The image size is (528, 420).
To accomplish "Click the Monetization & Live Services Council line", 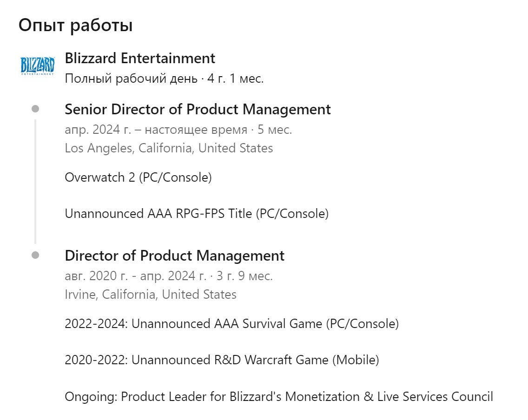I will 279,397.
